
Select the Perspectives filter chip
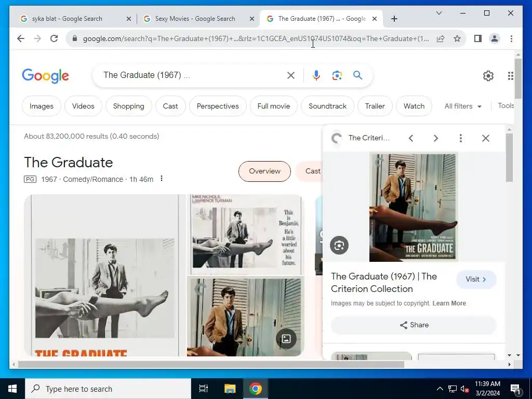point(218,106)
